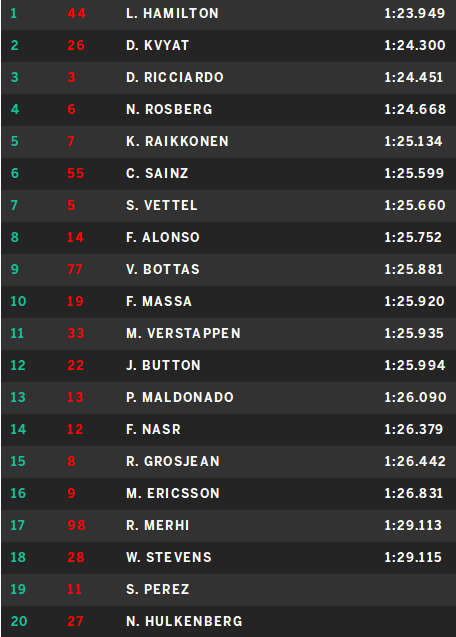Screen dimensions: 456x637
Task: Select F. Alonso's lap time 1:25.752
Action: [x=413, y=237]
